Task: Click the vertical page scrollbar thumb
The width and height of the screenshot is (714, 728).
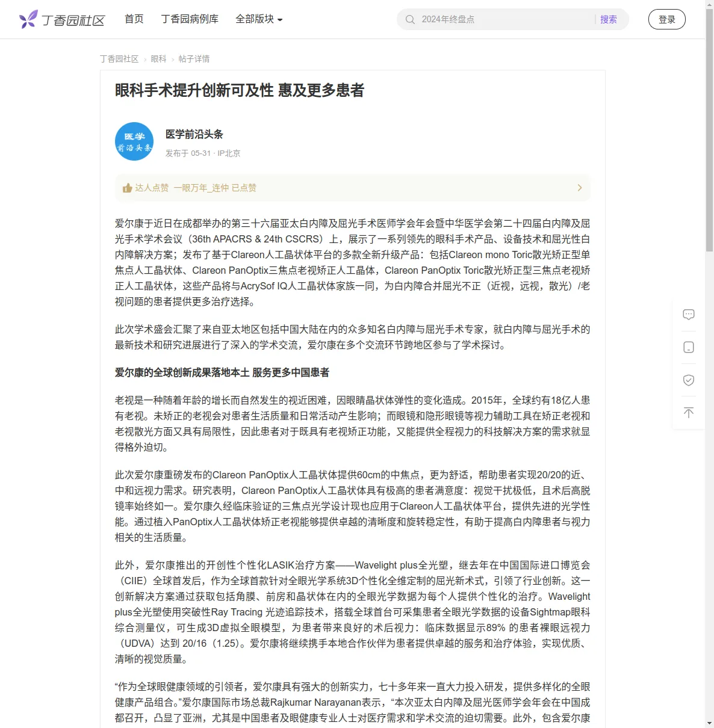Action: 709,129
